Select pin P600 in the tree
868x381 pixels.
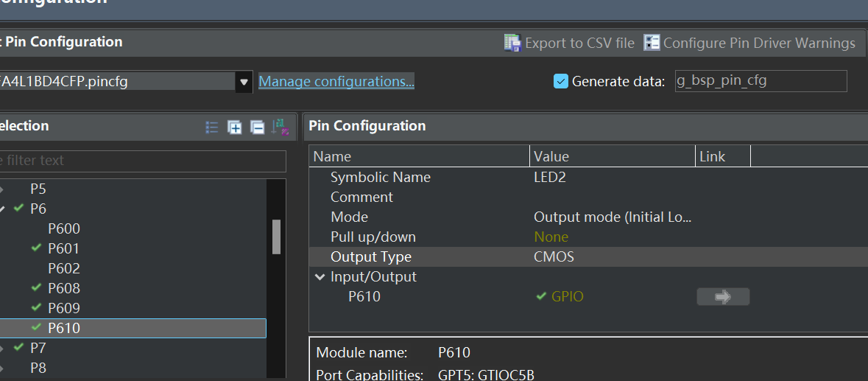[63, 228]
